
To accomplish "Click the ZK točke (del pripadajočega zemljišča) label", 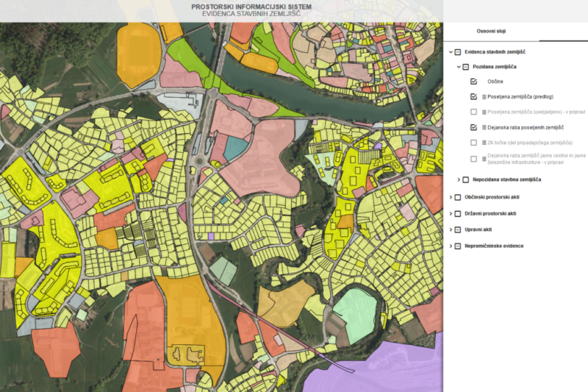I will point(530,143).
